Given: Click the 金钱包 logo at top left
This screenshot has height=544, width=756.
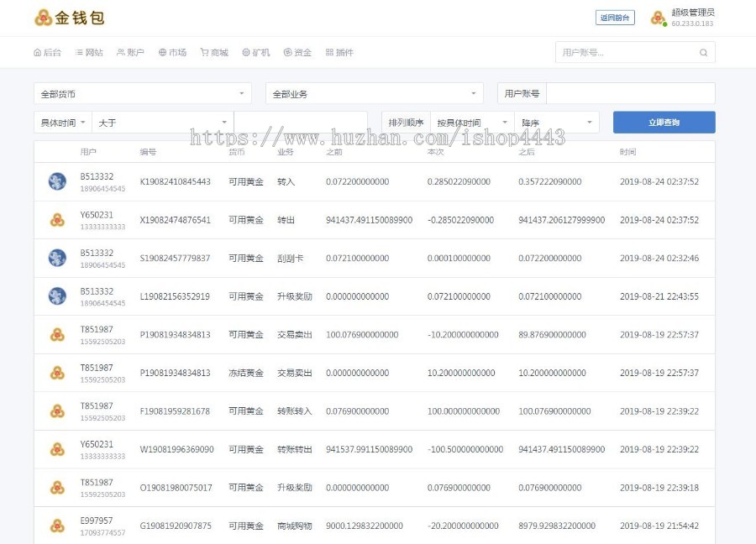Looking at the screenshot, I should pos(63,18).
